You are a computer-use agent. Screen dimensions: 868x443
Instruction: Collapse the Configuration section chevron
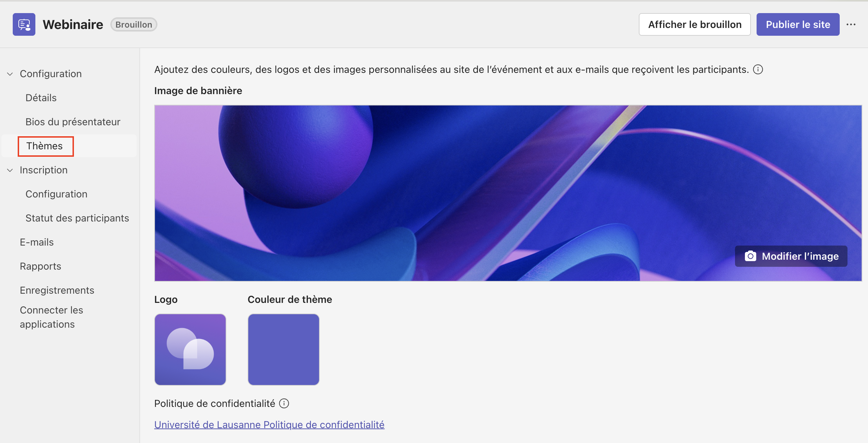point(10,74)
